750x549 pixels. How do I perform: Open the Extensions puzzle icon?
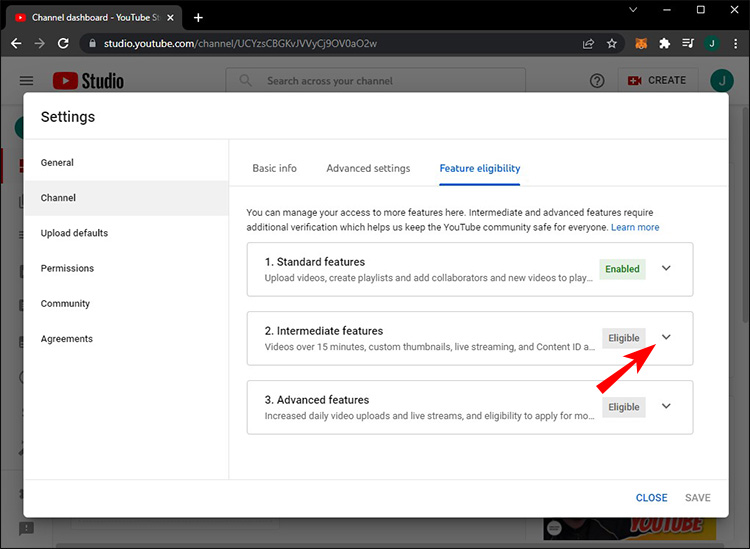coord(664,44)
